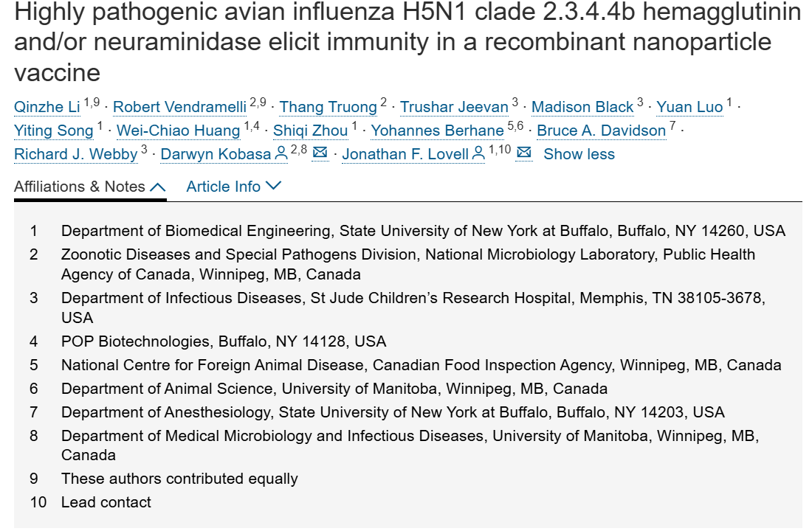The height and width of the screenshot is (531, 812).
Task: Open author link Qinzhe Li
Action: pyautogui.click(x=47, y=107)
